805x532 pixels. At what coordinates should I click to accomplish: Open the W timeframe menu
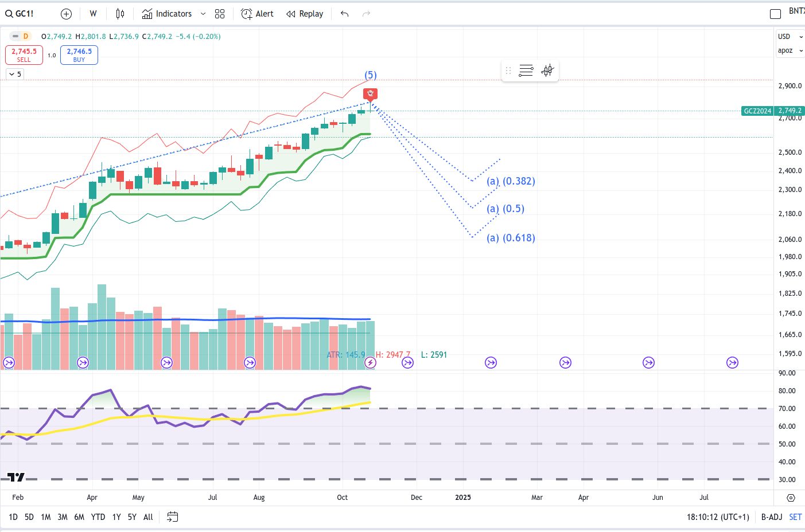pyautogui.click(x=93, y=13)
